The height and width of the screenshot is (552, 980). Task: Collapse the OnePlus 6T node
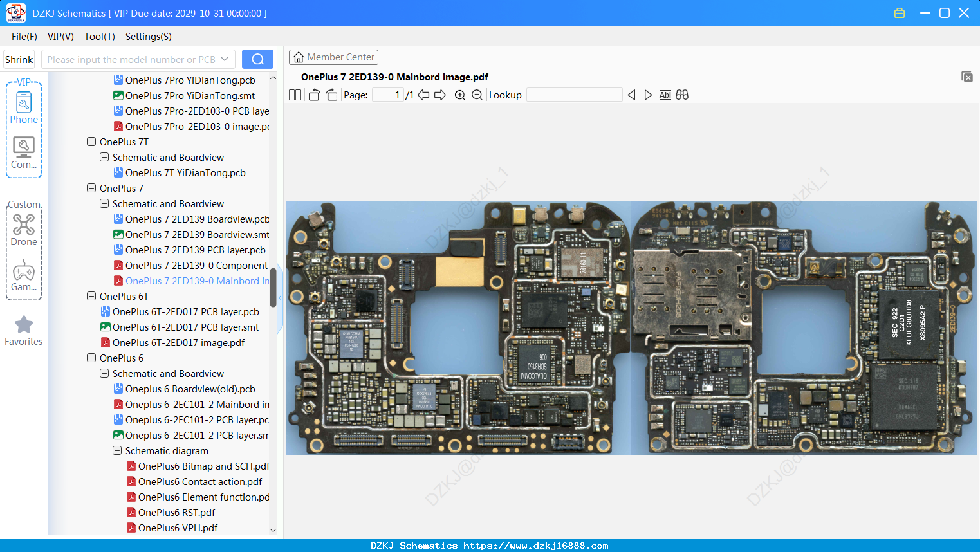[91, 296]
